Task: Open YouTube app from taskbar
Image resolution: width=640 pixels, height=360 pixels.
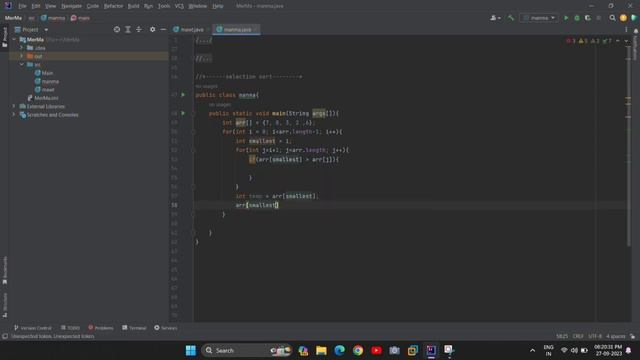Action: 376,350
